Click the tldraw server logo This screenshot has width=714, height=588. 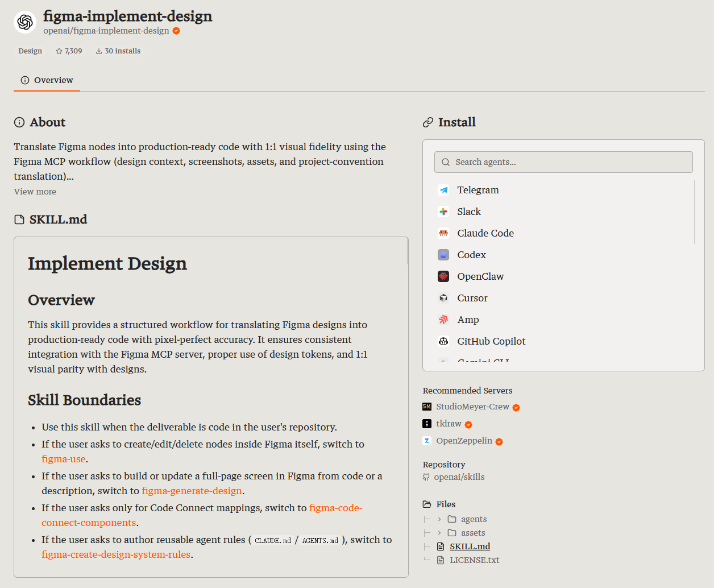pos(427,424)
